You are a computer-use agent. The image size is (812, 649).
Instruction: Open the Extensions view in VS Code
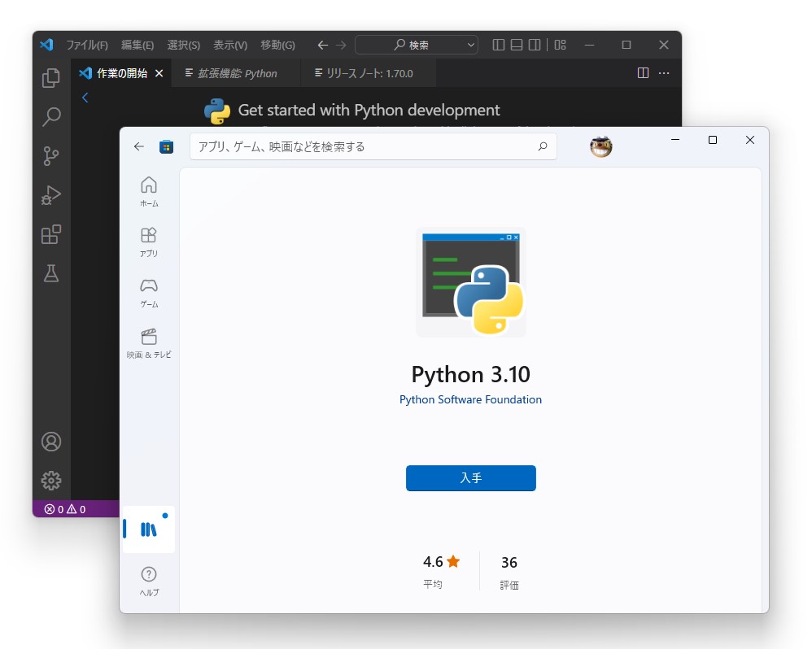pos(51,234)
